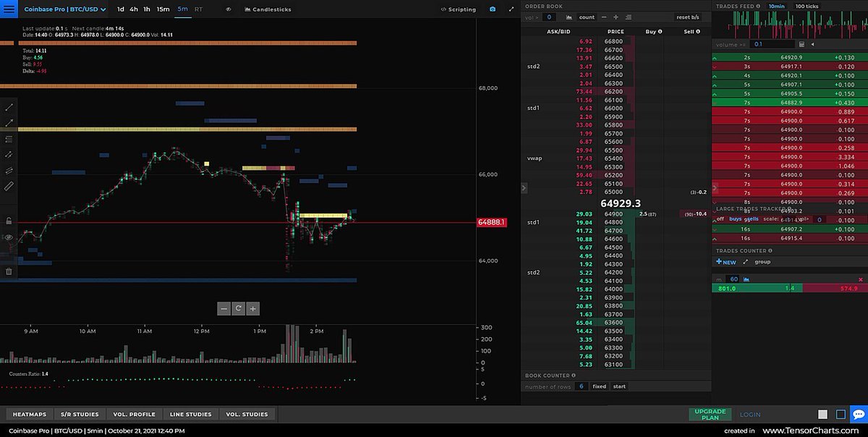Select the arrow line drawing tool
The image size is (868, 437).
9,123
